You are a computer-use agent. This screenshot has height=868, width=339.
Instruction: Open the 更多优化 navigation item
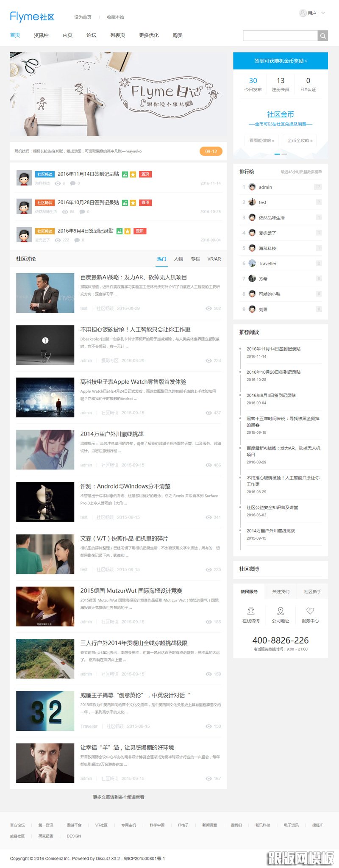coord(149,35)
